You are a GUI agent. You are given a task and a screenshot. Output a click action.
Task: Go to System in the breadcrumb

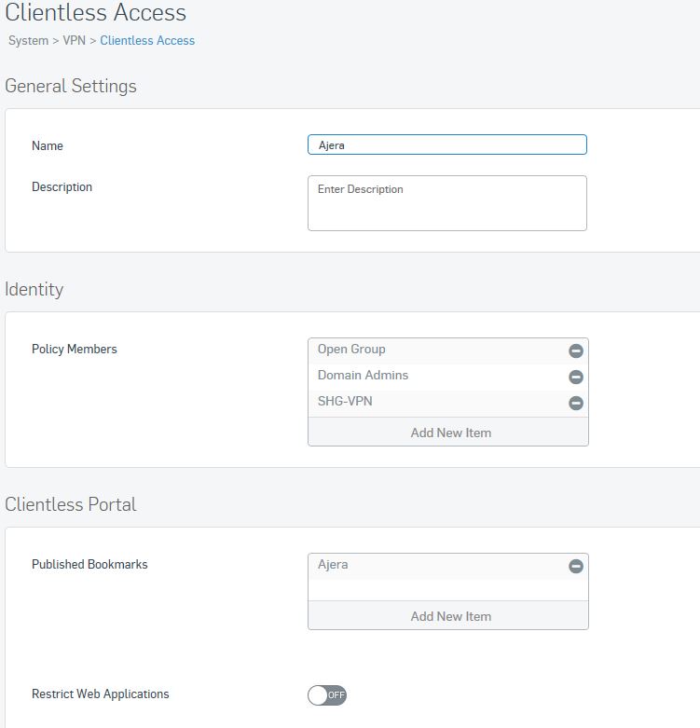pos(28,40)
